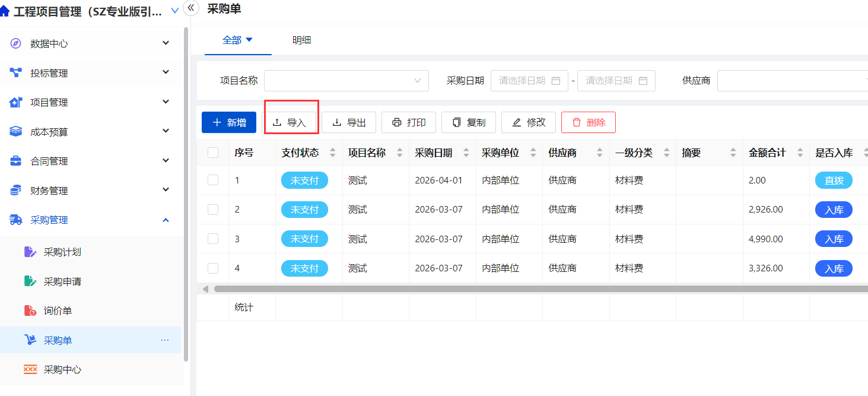Check the checkbox for row 1
868x396 pixels.
click(212, 180)
